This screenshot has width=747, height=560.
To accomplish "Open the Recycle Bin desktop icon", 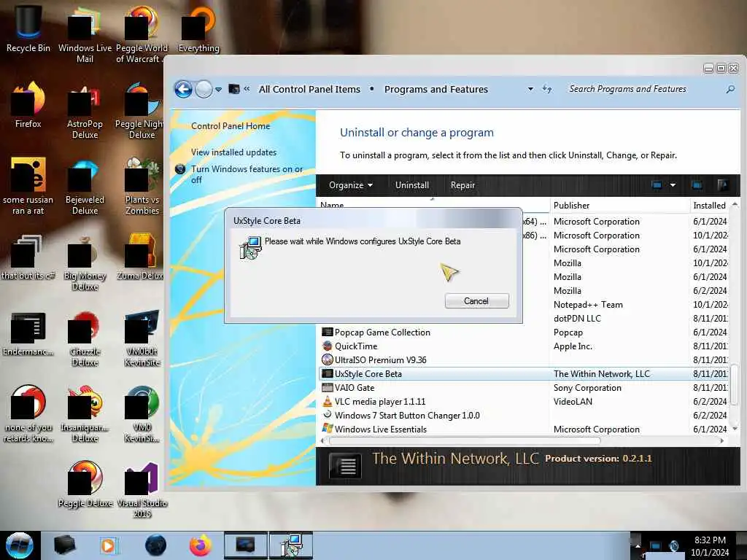I will 28,28.
